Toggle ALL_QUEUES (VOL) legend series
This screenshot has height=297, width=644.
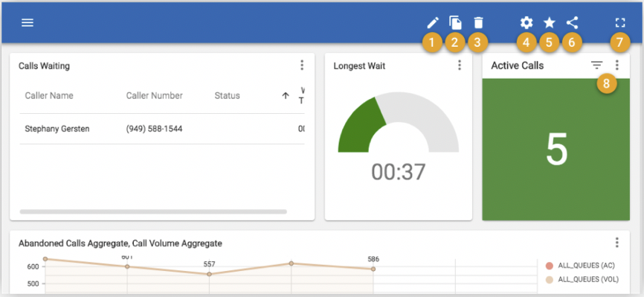pos(582,280)
